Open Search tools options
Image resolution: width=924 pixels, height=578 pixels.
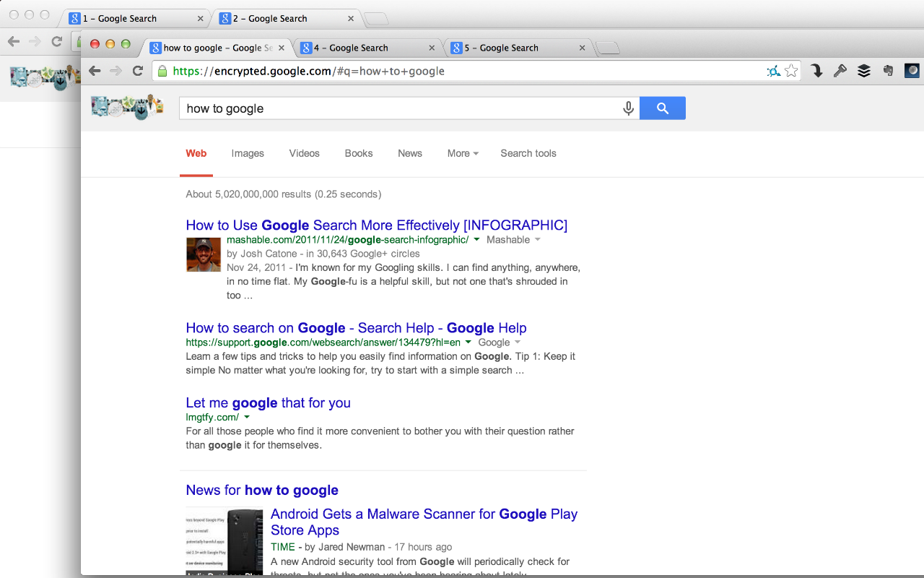tap(528, 153)
